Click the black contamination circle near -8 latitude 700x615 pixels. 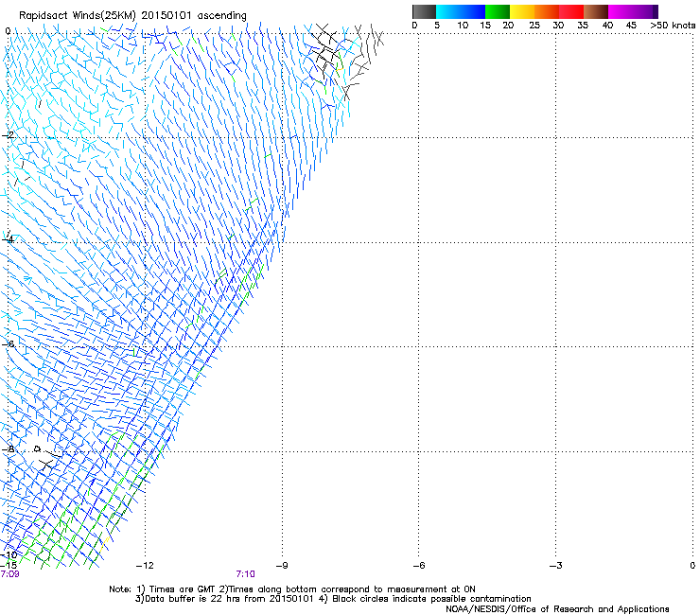(x=38, y=448)
